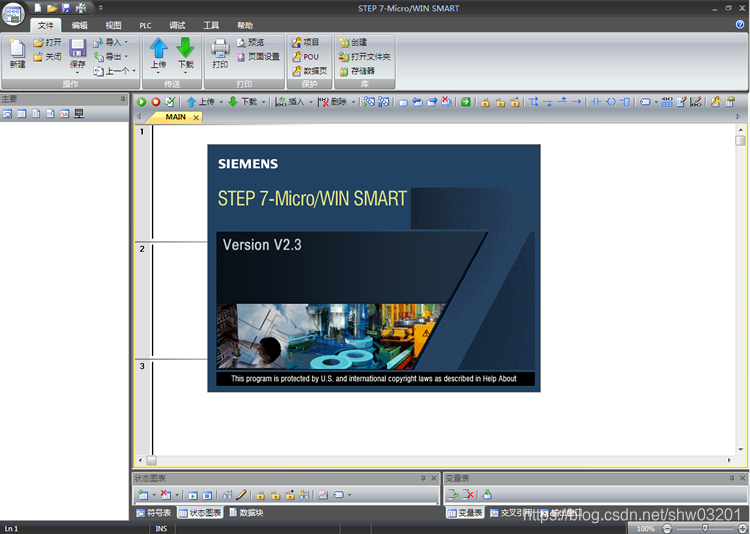Switch to the 编辑 ribbon tab
The image size is (750, 534).
pyautogui.click(x=79, y=25)
